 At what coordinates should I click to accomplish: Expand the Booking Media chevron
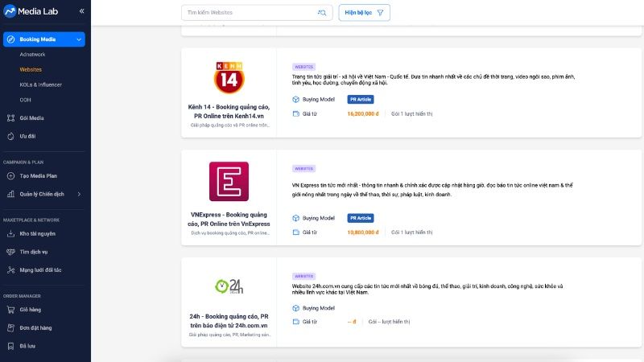[79, 39]
